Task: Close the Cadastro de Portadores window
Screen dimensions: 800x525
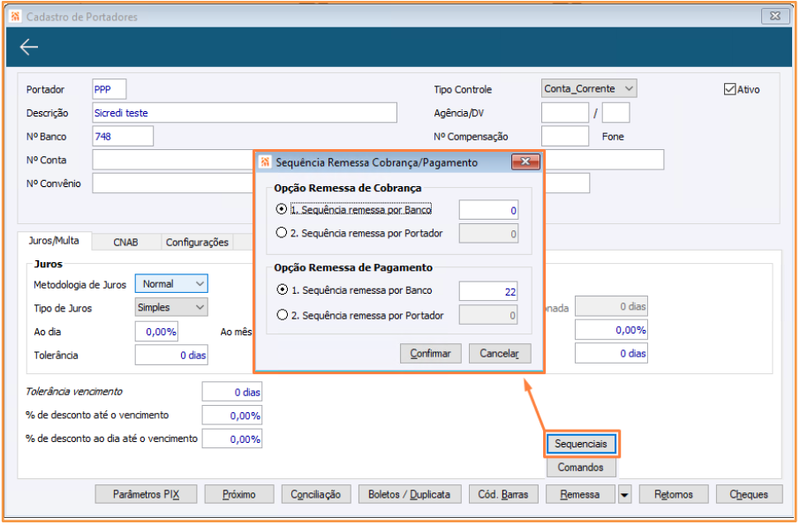Action: [x=775, y=16]
